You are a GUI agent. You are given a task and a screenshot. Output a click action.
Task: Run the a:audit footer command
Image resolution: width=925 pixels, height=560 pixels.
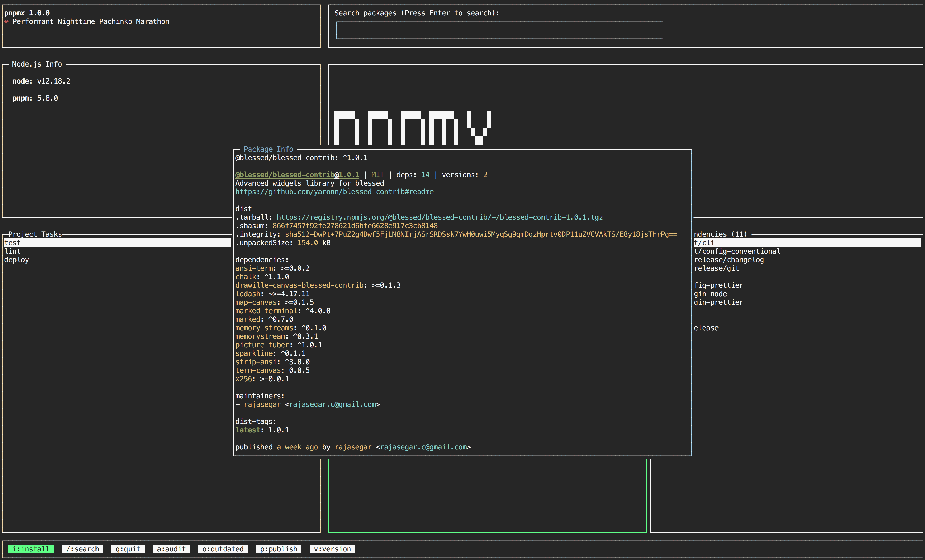pos(171,549)
